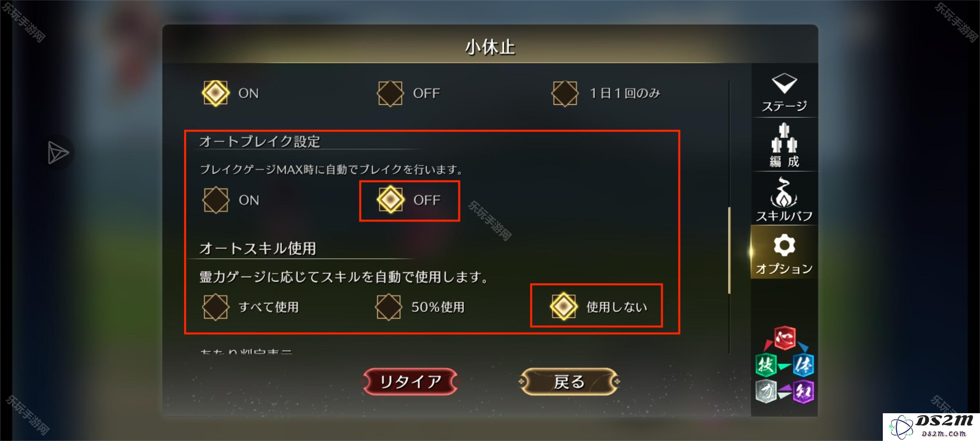Screen dimensions: 980x441
Task: Tap the blue 体 attribute icon
Action: point(803,365)
